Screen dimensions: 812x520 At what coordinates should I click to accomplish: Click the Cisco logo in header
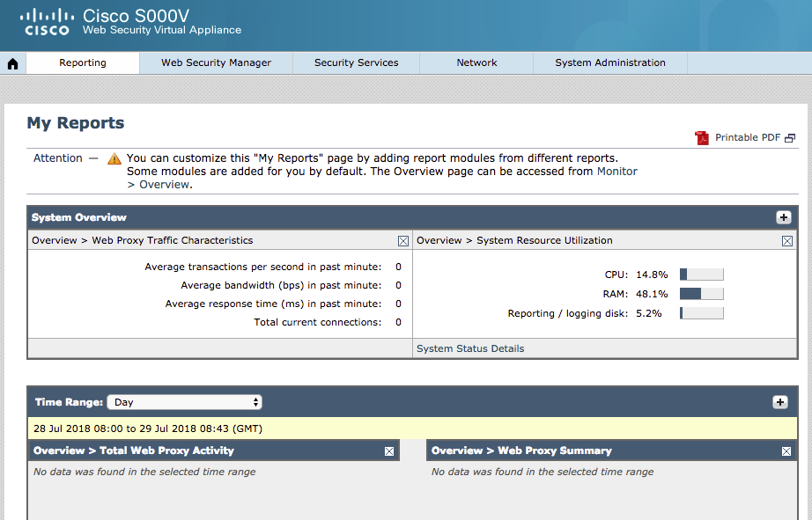47,22
